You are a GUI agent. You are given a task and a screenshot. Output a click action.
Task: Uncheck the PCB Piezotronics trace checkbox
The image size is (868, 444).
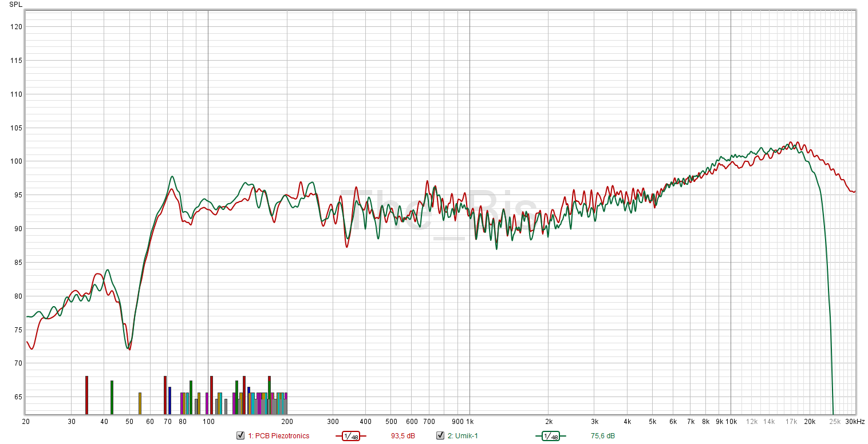coord(240,435)
